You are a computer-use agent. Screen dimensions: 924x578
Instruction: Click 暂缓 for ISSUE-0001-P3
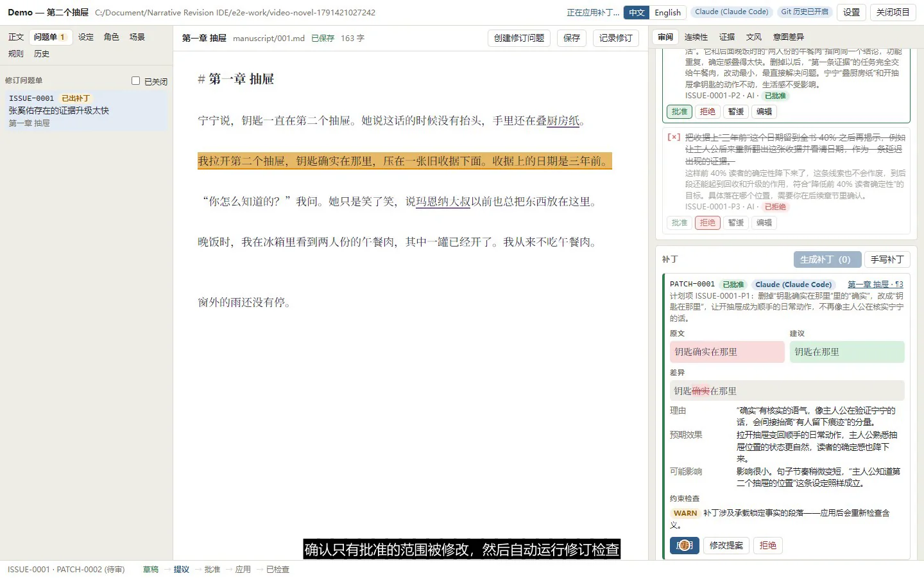(x=736, y=223)
